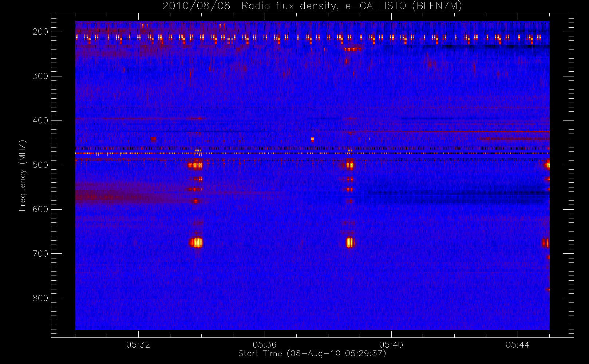The width and height of the screenshot is (589, 364).
Task: Click the 700 frequency axis label
Action: tap(40, 254)
